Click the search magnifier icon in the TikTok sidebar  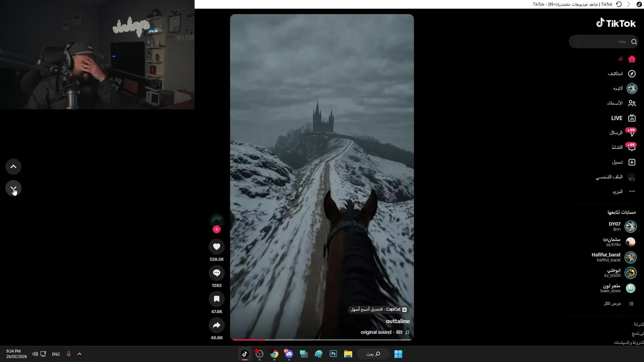pyautogui.click(x=634, y=41)
